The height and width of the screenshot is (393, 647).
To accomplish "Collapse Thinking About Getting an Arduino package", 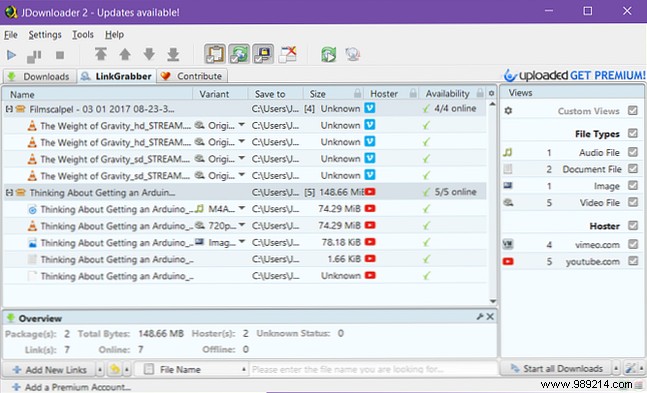I will [9, 192].
